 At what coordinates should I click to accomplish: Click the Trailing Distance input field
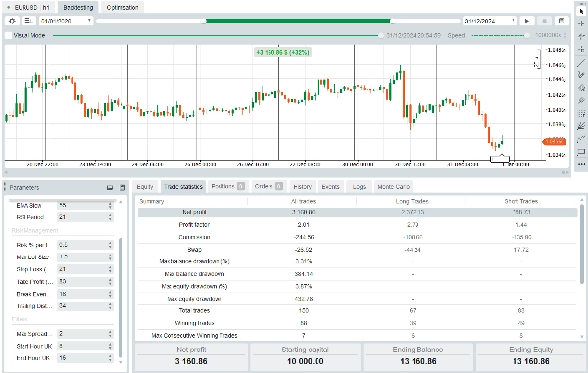[85, 306]
